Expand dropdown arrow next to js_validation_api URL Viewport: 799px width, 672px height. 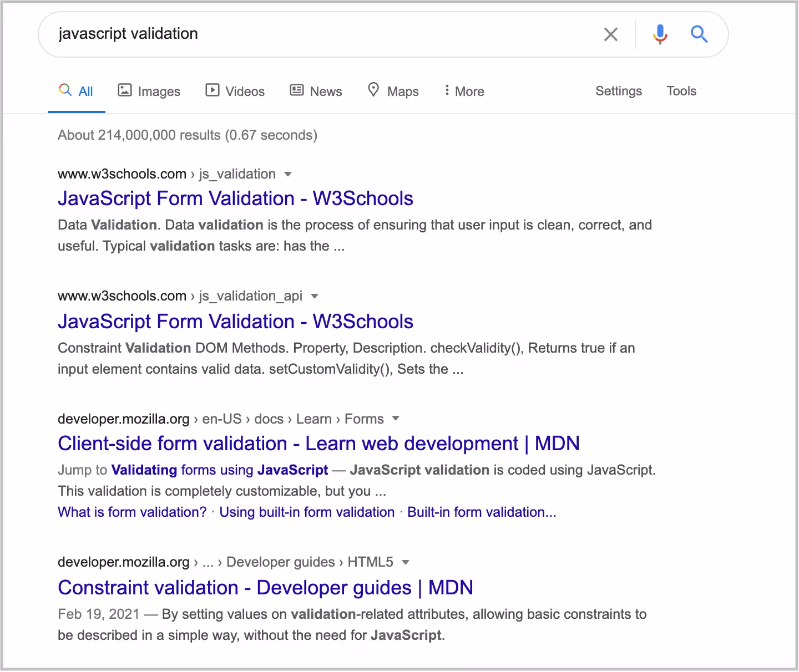(315, 296)
